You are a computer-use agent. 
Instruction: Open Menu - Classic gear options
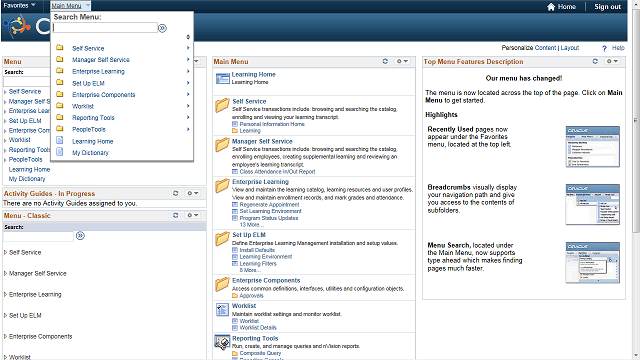click(193, 215)
